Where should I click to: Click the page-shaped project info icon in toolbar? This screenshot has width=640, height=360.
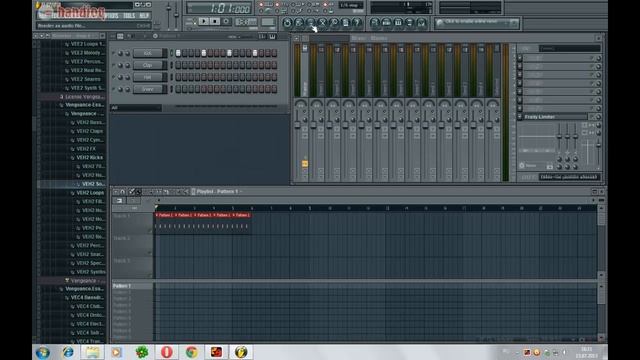346,22
